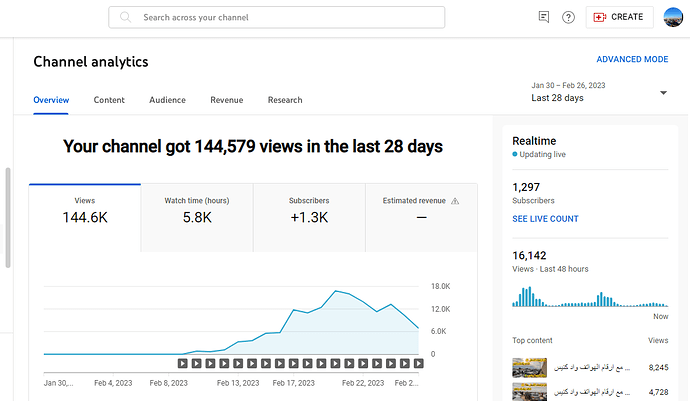Open the help question mark icon
Screen dimensions: 690x401
(568, 18)
